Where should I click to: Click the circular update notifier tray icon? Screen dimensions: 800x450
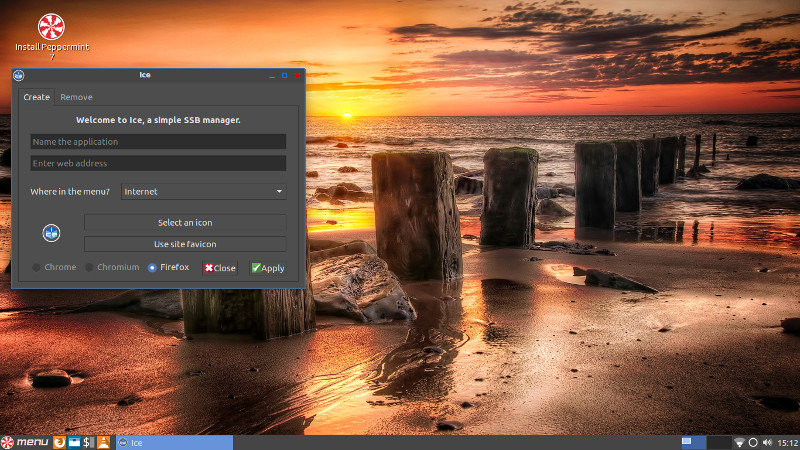(x=753, y=442)
